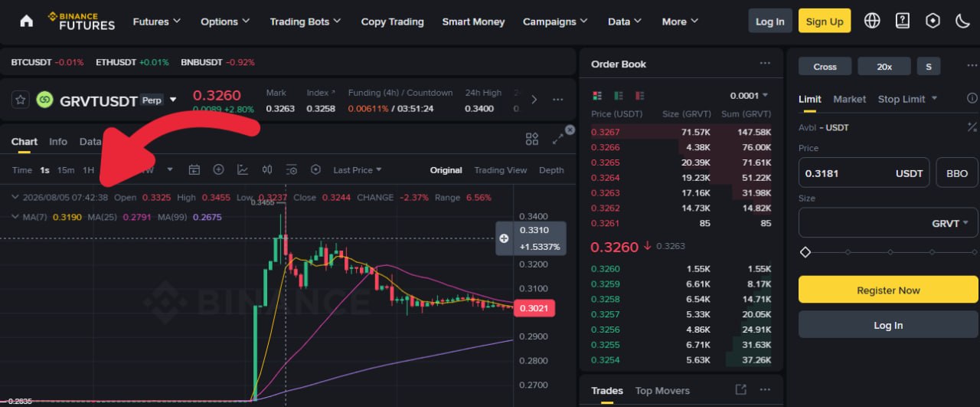This screenshot has height=407, width=980.
Task: Open Stop Limit order type dropdown
Action: pyautogui.click(x=907, y=99)
